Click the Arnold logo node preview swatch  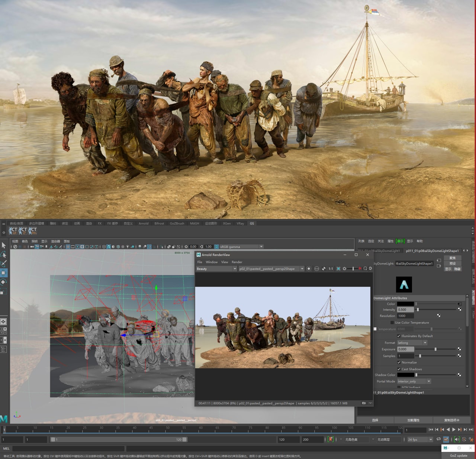404,285
